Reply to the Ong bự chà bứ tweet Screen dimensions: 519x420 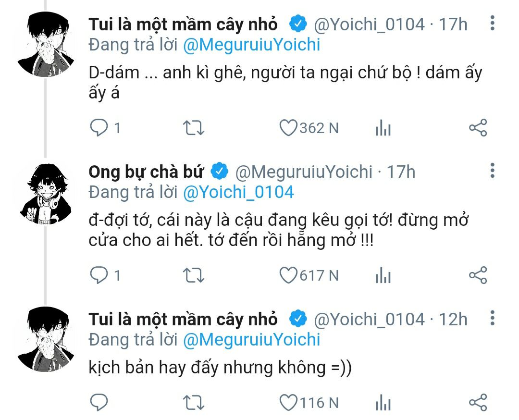(99, 275)
